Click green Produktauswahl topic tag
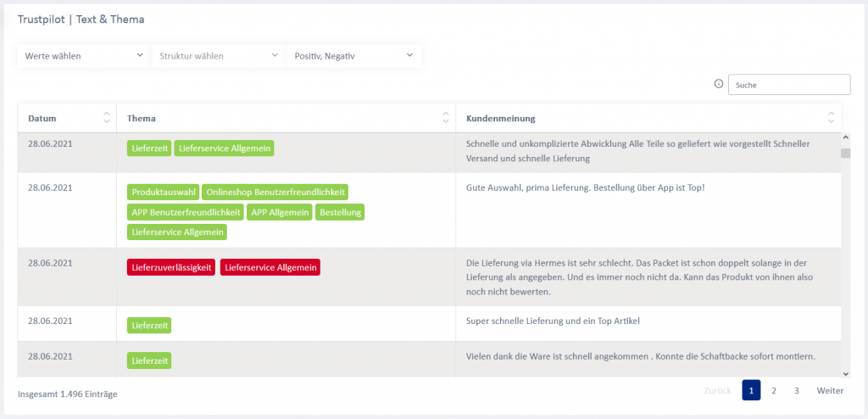The width and height of the screenshot is (868, 419). coord(164,193)
